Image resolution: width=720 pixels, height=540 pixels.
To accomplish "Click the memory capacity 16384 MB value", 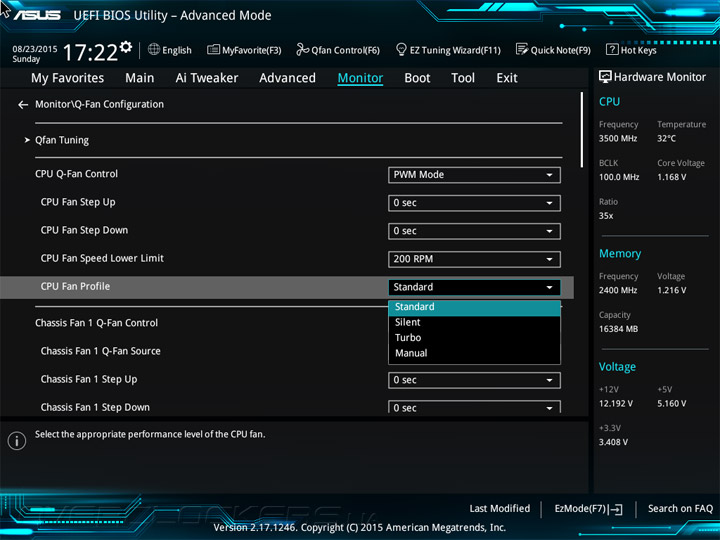I will [619, 329].
